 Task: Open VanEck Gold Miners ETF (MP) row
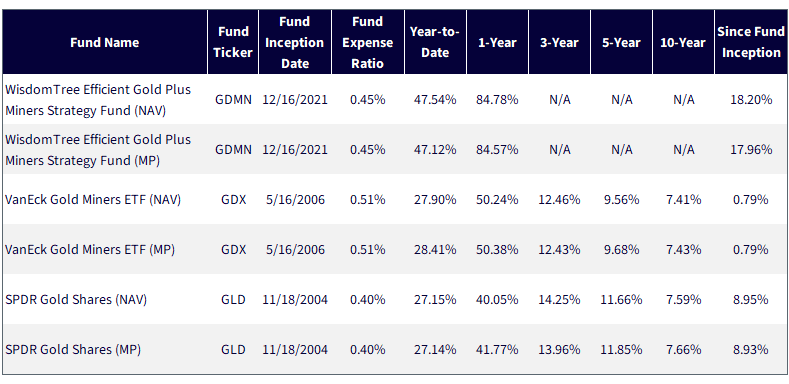point(394,249)
